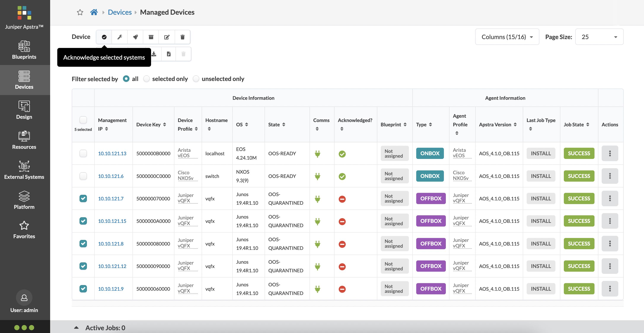This screenshot has height=333, width=644.
Task: Click the rocket icon in Device toolbar
Action: point(135,37)
